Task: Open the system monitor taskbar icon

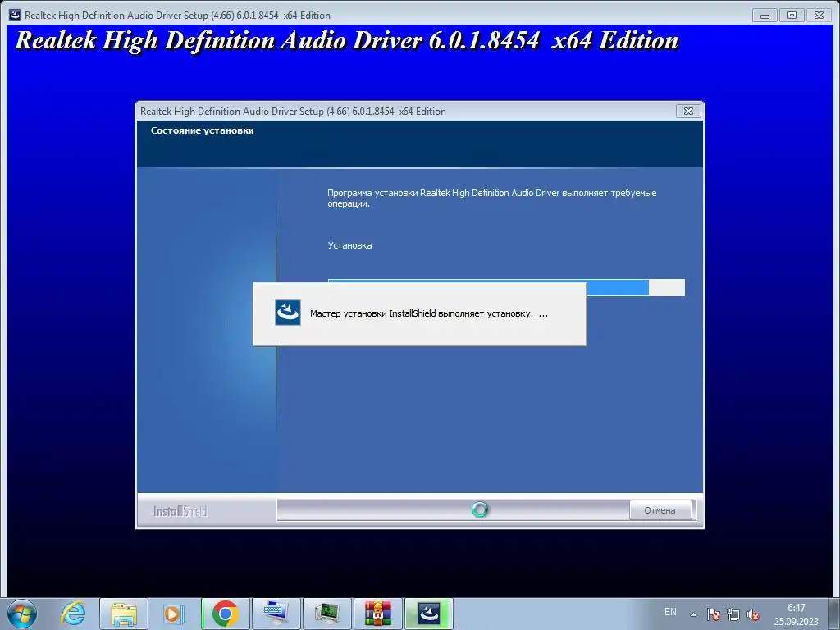Action: pos(327,614)
